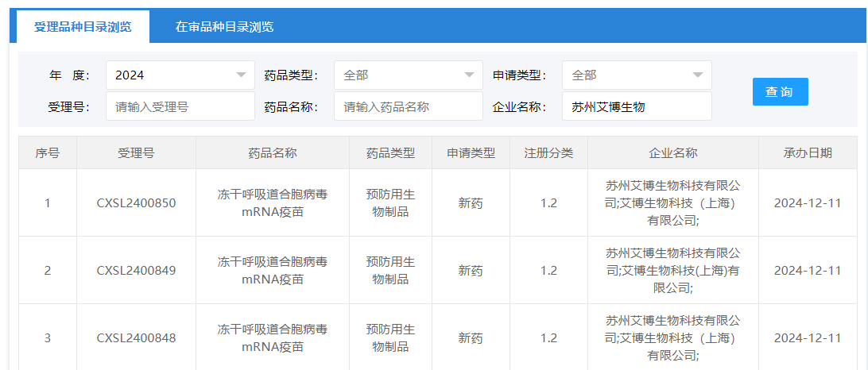
Task: Select acceptance number CXSL2400848
Action: 136,338
